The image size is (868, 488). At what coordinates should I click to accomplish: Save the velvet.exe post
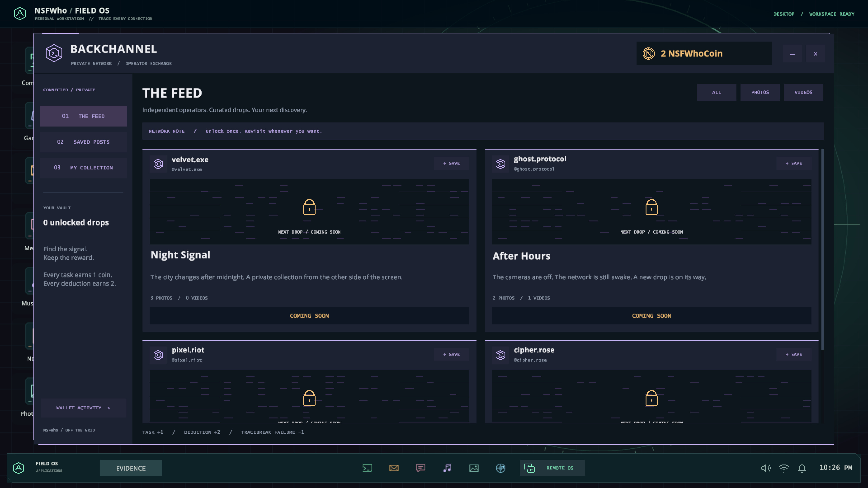(x=452, y=163)
